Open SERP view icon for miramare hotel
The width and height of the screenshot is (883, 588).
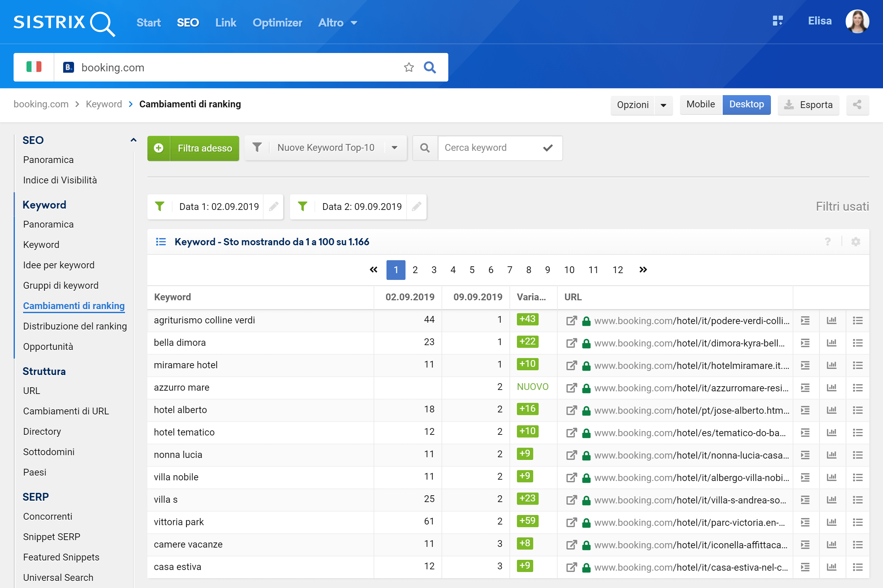pyautogui.click(x=805, y=365)
